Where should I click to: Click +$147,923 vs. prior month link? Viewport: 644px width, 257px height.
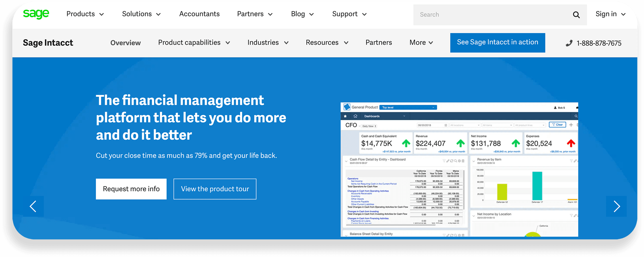[x=396, y=152]
